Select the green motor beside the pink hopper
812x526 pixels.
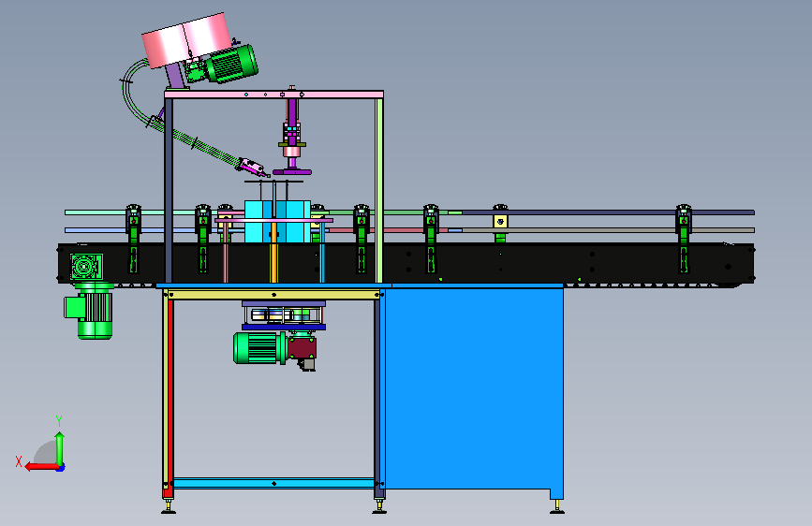click(x=230, y=65)
